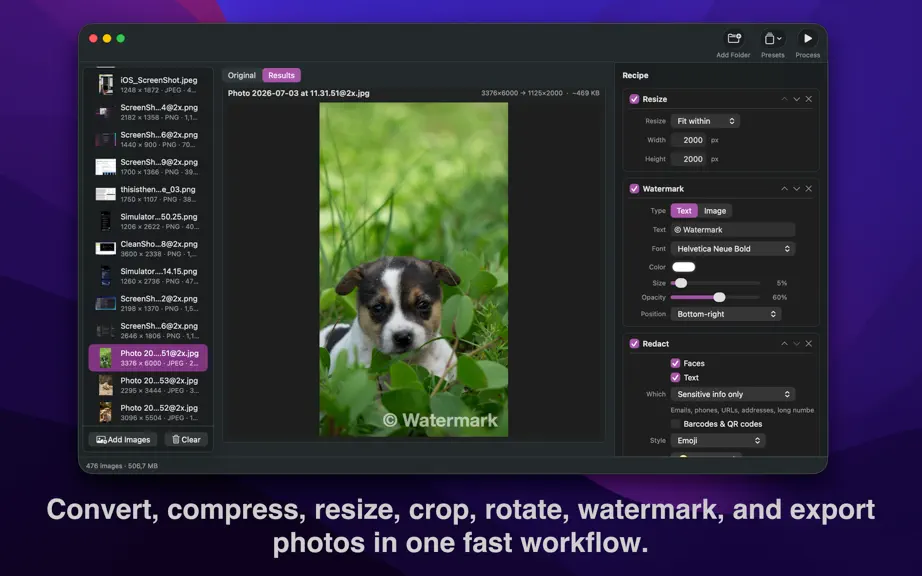The image size is (922, 576).
Task: Click the Width field showing 2000
Action: (x=689, y=140)
